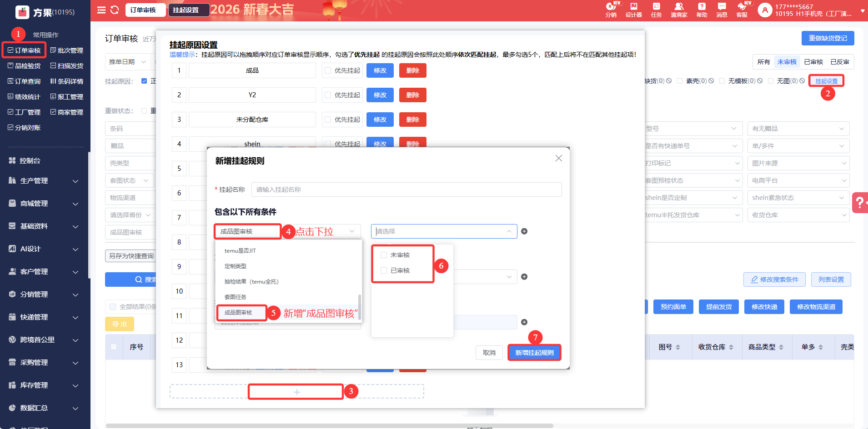The height and width of the screenshot is (429, 868).
Task: Click 删除 for the Y2 row
Action: pyautogui.click(x=413, y=95)
